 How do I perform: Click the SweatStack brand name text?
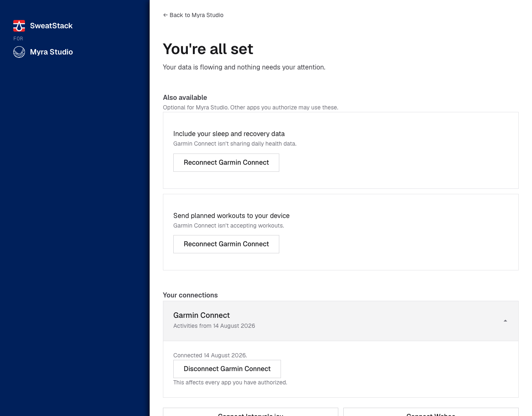pyautogui.click(x=51, y=26)
